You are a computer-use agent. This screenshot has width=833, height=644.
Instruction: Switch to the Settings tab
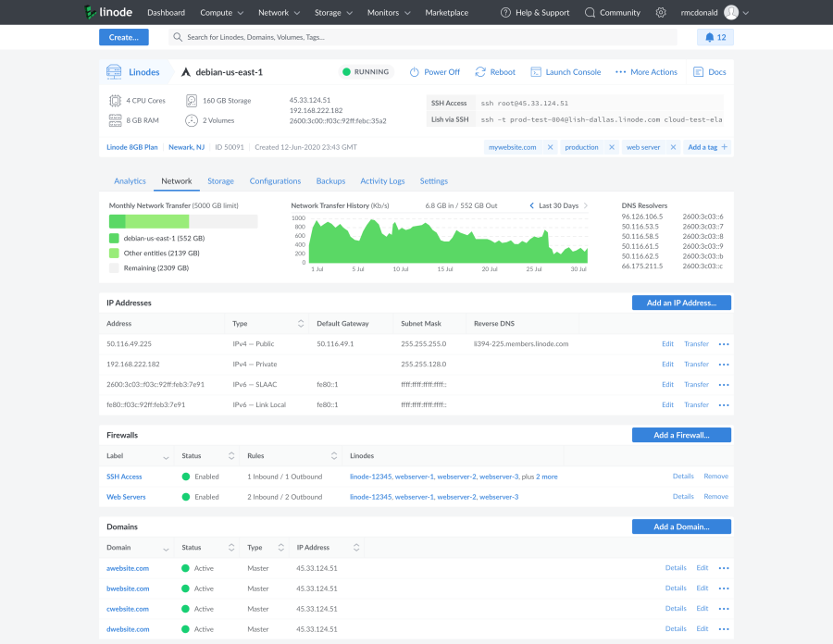point(433,181)
